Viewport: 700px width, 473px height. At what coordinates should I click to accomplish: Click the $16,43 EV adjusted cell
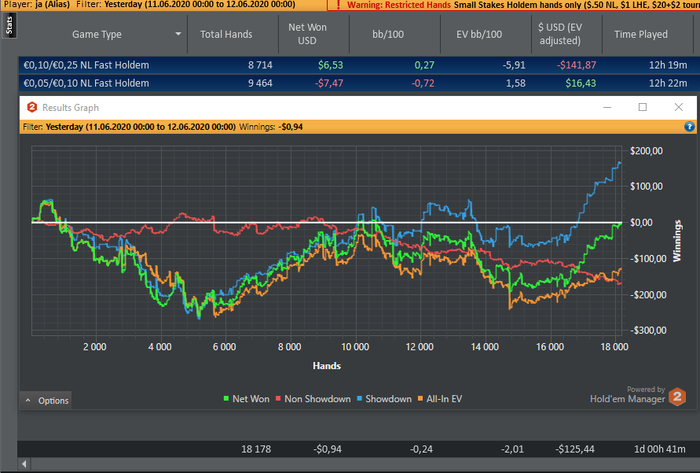pos(580,83)
